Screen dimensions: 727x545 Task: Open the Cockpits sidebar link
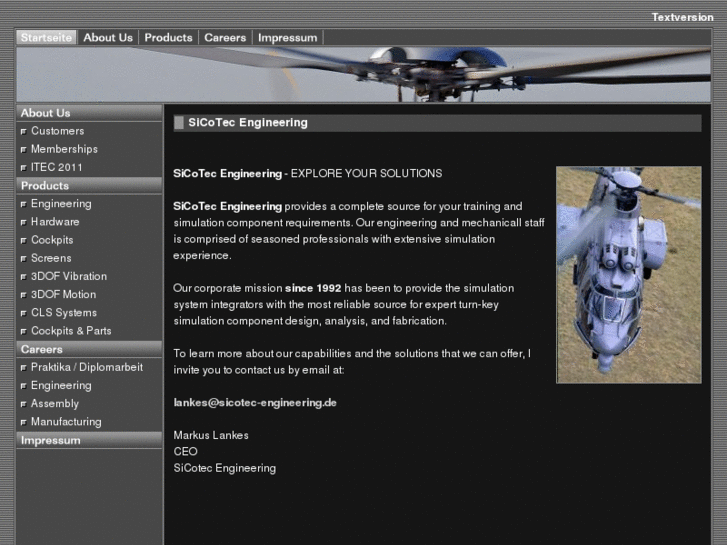coord(52,240)
